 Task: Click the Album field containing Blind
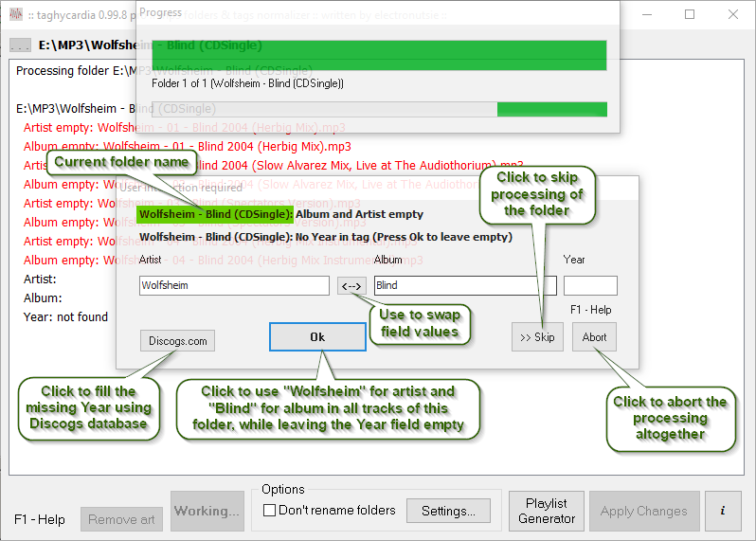(464, 285)
